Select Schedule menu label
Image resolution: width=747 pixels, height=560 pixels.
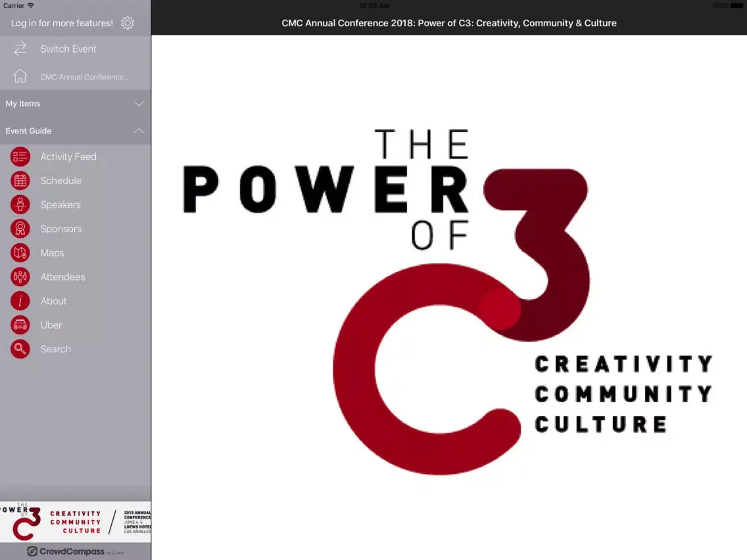(x=61, y=181)
